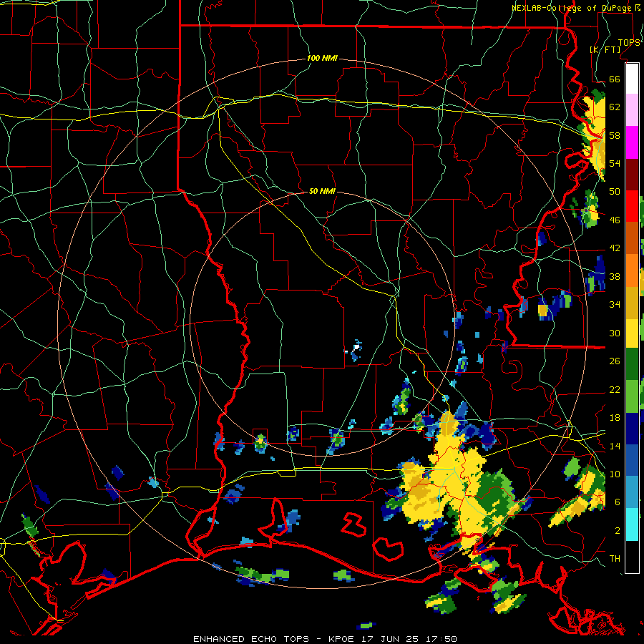
Task: Click the white swatch on the tops scale
Action: point(632,79)
